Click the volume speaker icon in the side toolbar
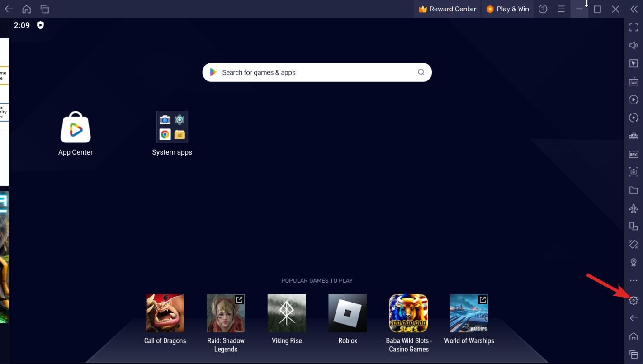 click(x=634, y=45)
